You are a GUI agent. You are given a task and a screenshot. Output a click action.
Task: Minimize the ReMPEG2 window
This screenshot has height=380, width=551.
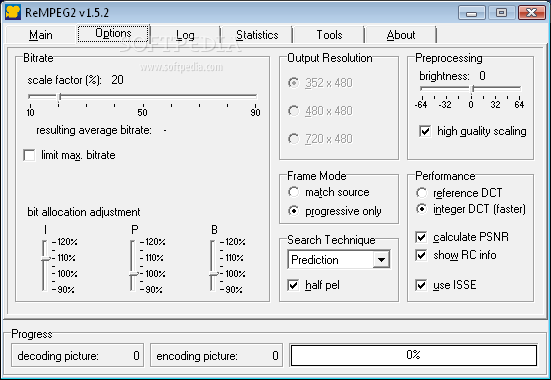(472, 13)
